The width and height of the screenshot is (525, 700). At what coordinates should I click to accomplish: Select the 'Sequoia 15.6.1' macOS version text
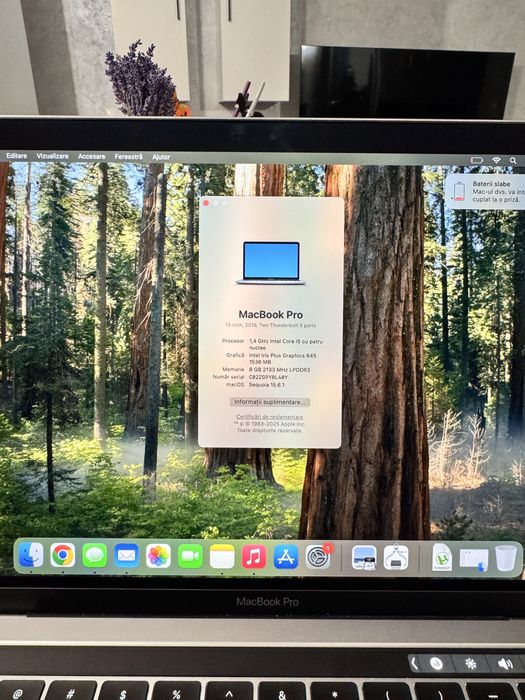click(267, 384)
